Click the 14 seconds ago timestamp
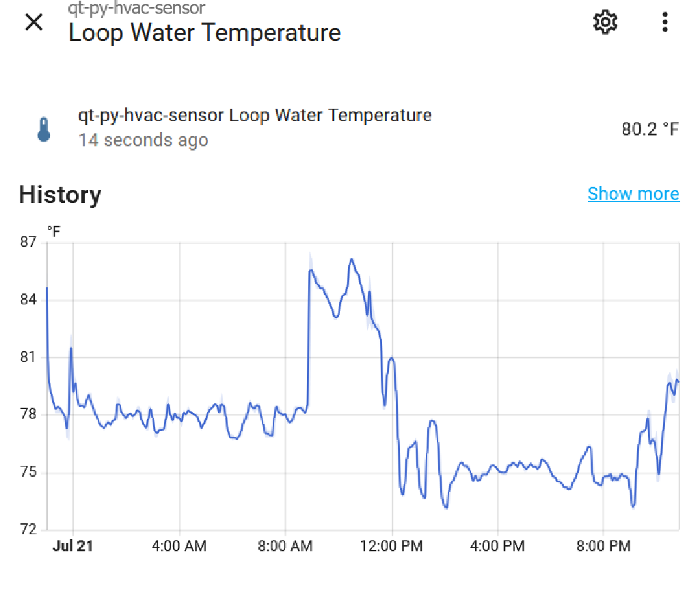 pyautogui.click(x=144, y=140)
